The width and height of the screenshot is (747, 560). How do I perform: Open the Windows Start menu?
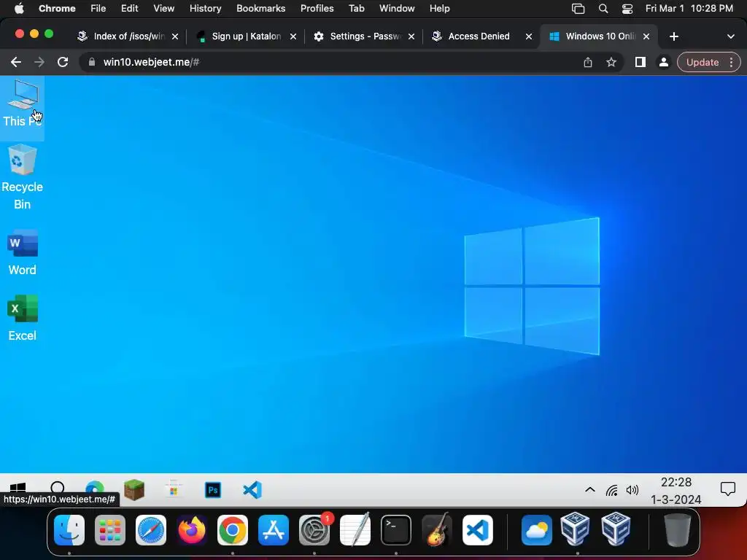[18, 488]
